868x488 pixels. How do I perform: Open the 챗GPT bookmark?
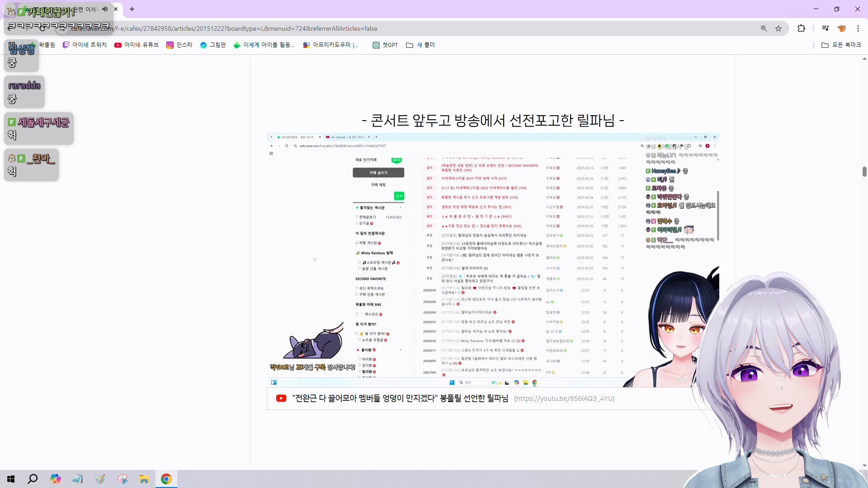pyautogui.click(x=385, y=45)
